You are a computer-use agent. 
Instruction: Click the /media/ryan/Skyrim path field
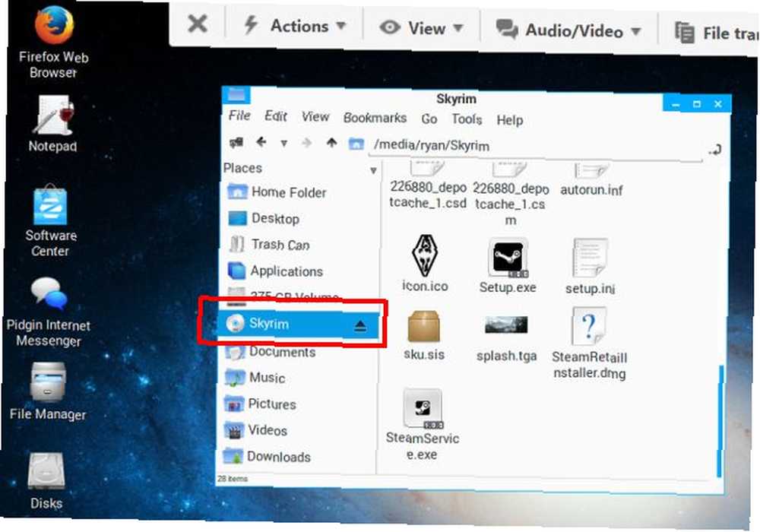click(x=535, y=147)
